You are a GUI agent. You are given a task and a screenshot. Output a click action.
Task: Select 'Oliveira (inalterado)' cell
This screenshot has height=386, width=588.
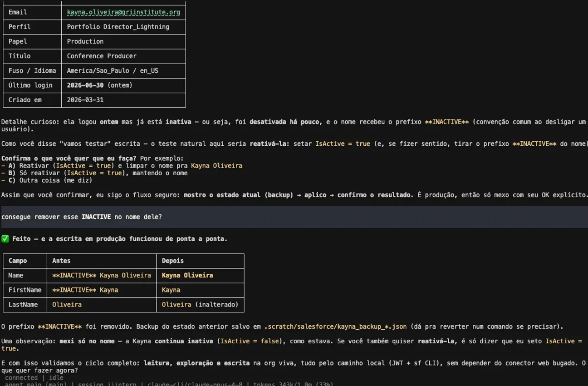200,304
